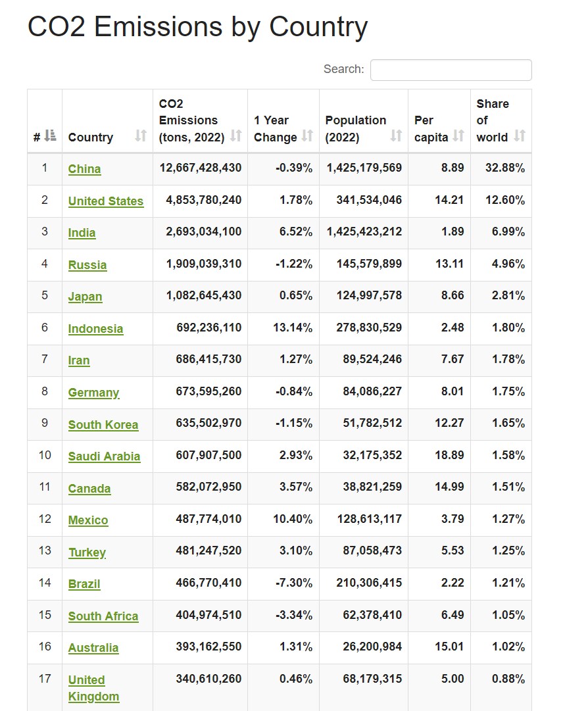This screenshot has height=711, width=588.
Task: Open the United States link
Action: coord(106,201)
